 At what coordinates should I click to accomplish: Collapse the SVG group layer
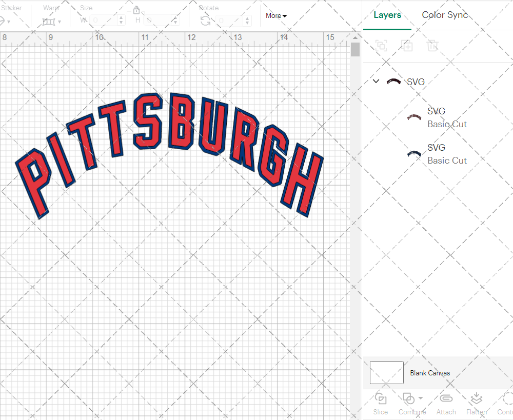click(x=376, y=81)
